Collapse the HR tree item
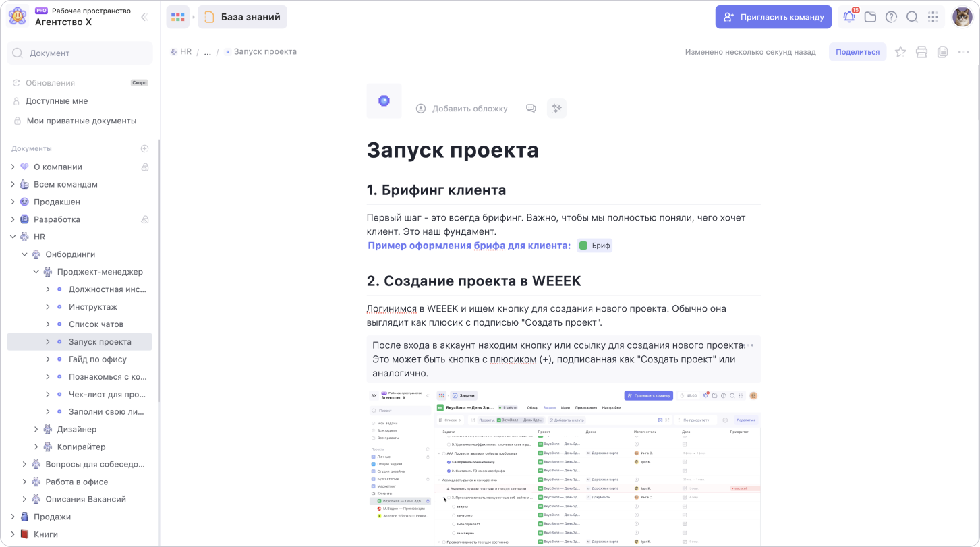Image resolution: width=980 pixels, height=547 pixels. pos(13,237)
